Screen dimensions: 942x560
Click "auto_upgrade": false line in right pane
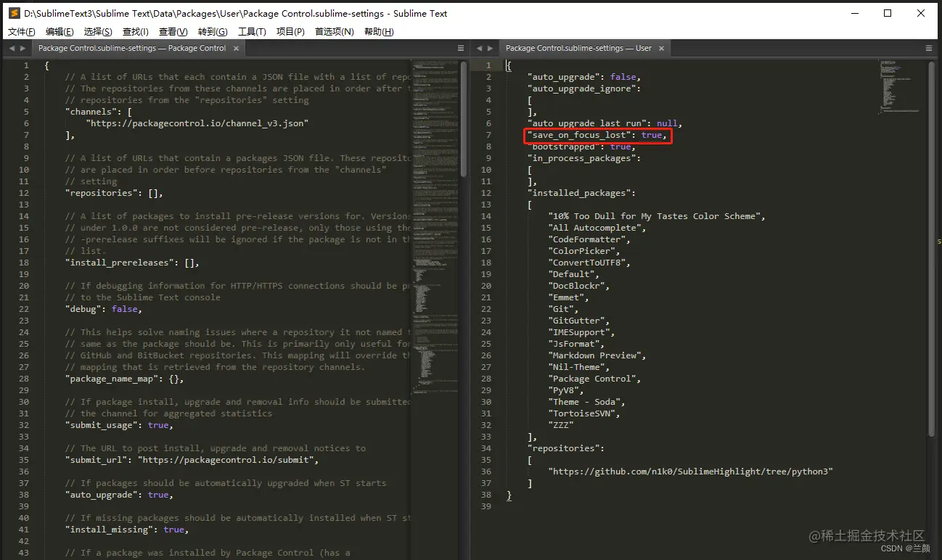pyautogui.click(x=584, y=77)
